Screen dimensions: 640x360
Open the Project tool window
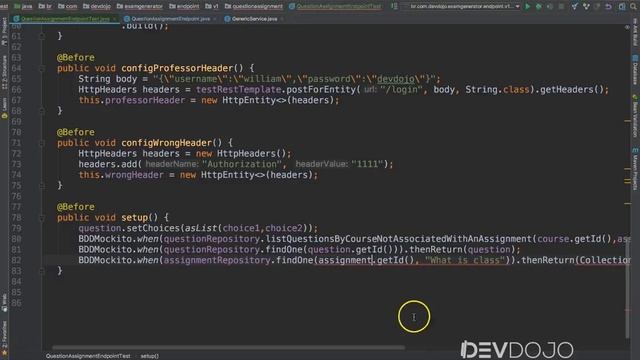pos(4,32)
